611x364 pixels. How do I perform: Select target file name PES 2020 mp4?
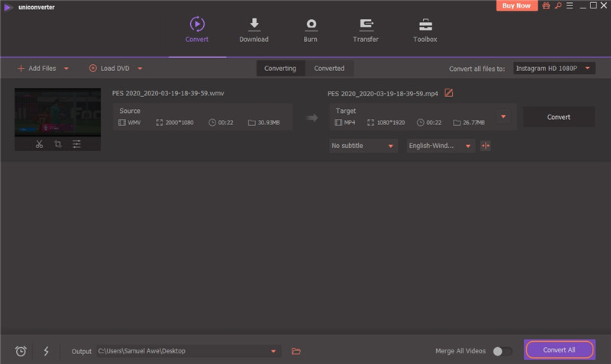pyautogui.click(x=383, y=94)
